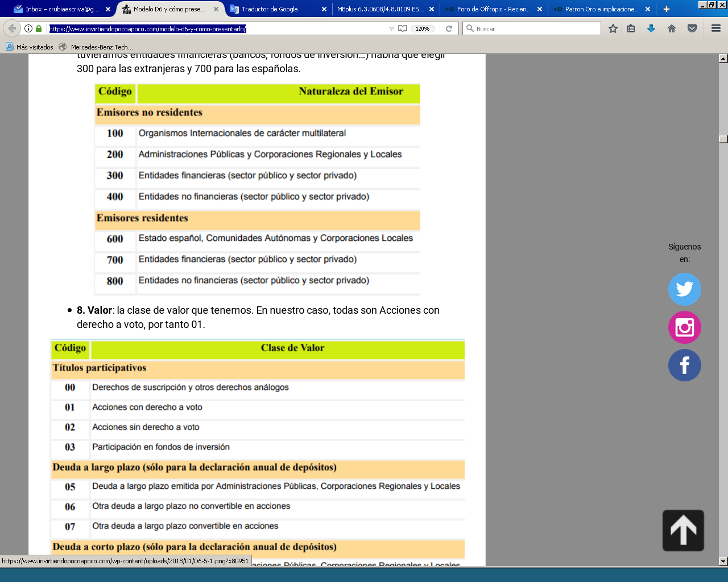Viewport: 728px width, 582px height.
Task: Bookmark this page with the star icon
Action: (x=613, y=28)
